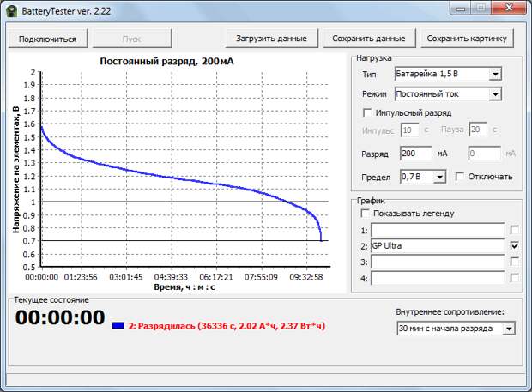Click the red Разрядилась status text
This screenshot has width=532, height=392.
tap(227, 326)
